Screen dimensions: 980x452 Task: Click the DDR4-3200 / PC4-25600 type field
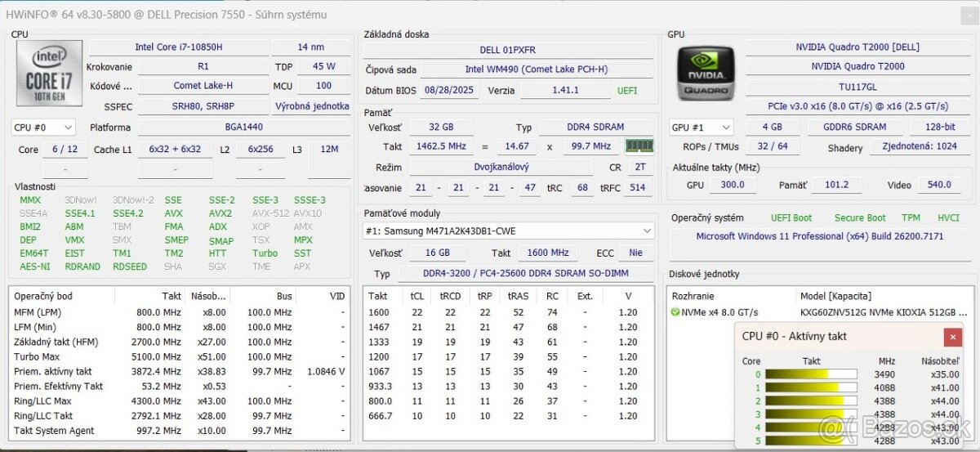pos(524,274)
